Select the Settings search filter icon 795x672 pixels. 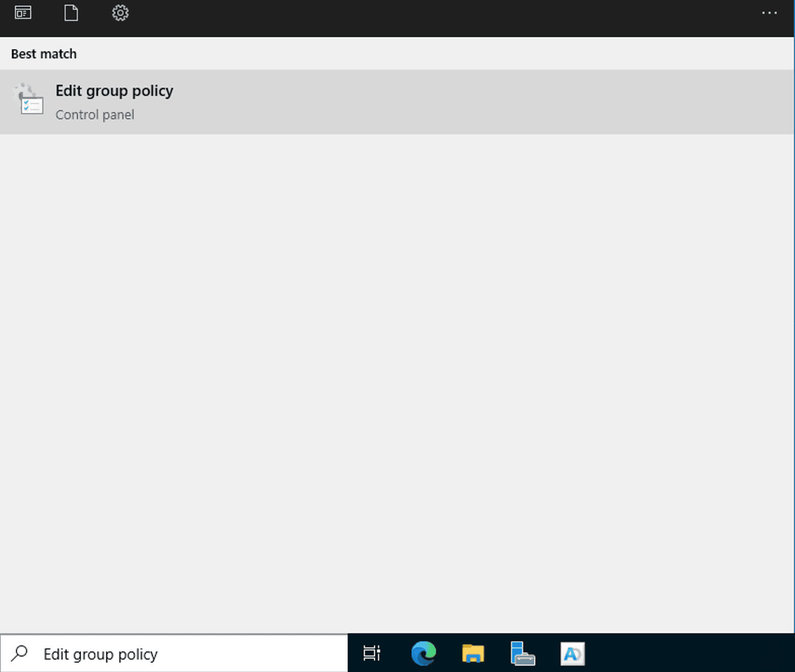(120, 13)
